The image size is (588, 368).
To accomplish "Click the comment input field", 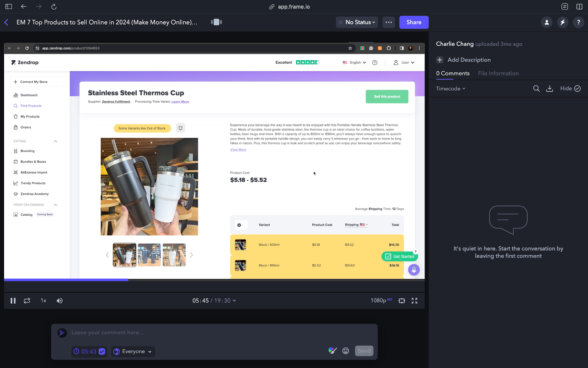I will pyautogui.click(x=214, y=333).
